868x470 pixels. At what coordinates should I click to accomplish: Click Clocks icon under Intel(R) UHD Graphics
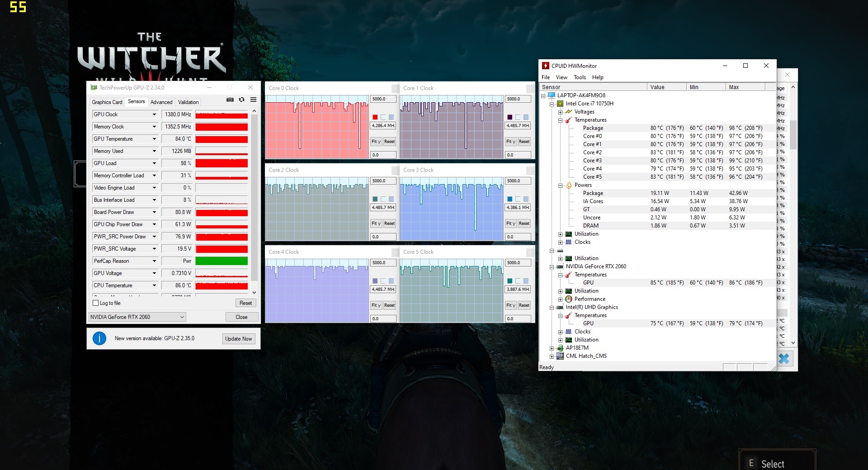pos(569,332)
